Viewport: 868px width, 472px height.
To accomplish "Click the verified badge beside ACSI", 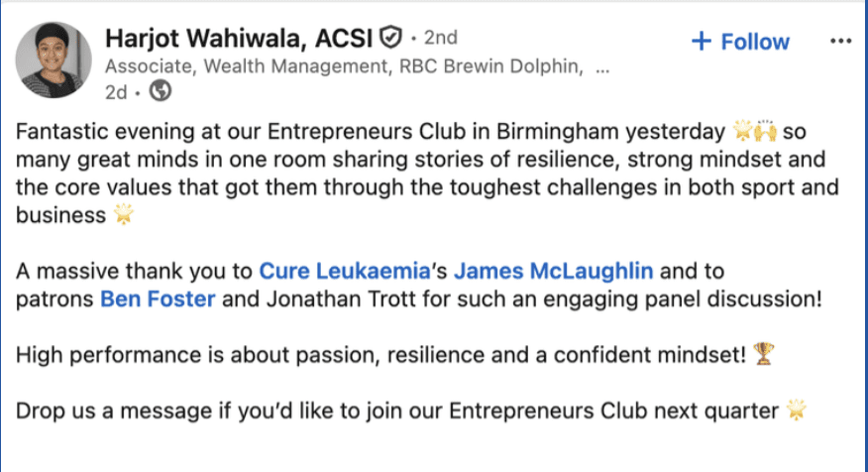I will [391, 39].
